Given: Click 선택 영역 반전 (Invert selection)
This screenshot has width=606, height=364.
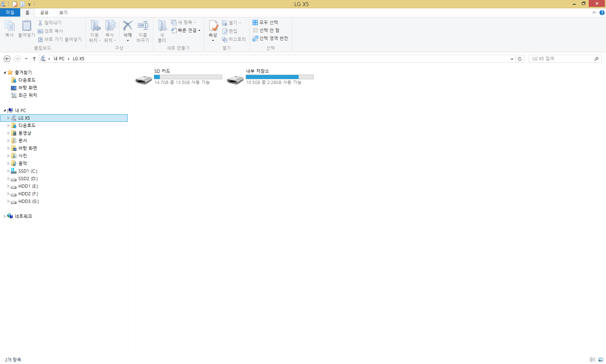Looking at the screenshot, I should (x=270, y=38).
